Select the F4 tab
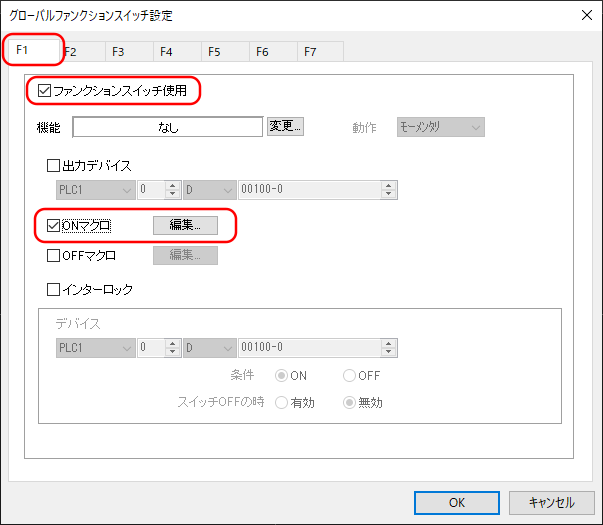The image size is (603, 525). pyautogui.click(x=166, y=51)
